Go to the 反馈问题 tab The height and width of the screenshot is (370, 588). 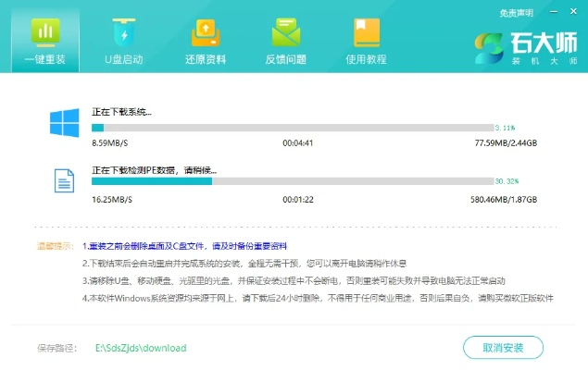coord(286,42)
